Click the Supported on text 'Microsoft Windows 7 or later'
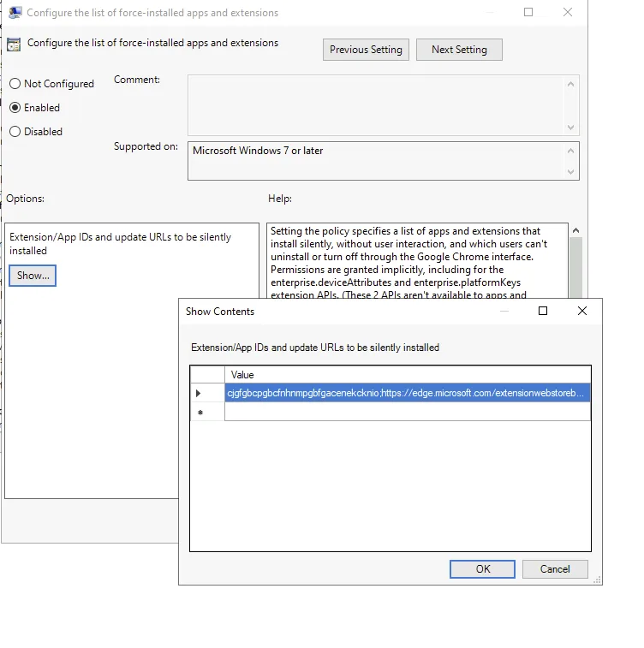This screenshot has width=644, height=648. (258, 151)
